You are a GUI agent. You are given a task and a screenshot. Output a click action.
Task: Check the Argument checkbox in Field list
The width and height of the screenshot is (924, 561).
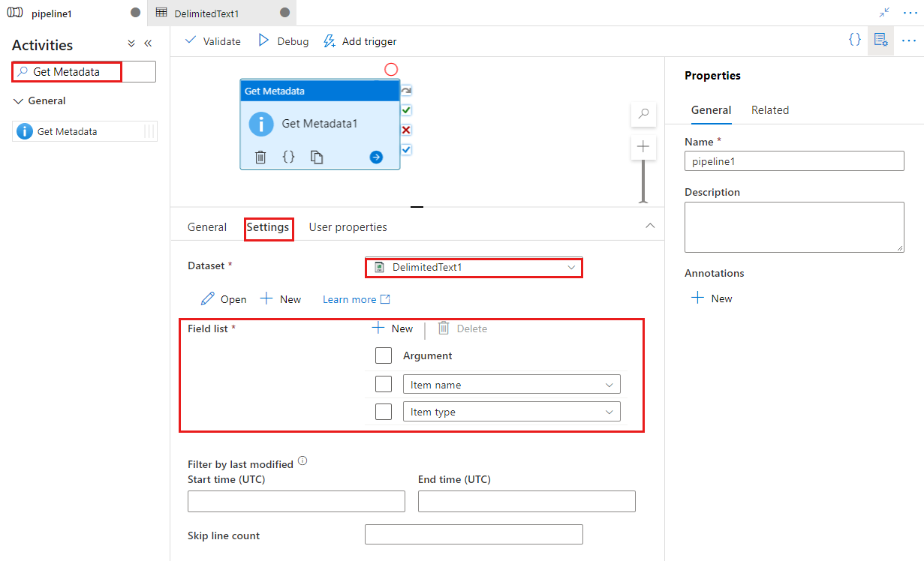click(384, 355)
